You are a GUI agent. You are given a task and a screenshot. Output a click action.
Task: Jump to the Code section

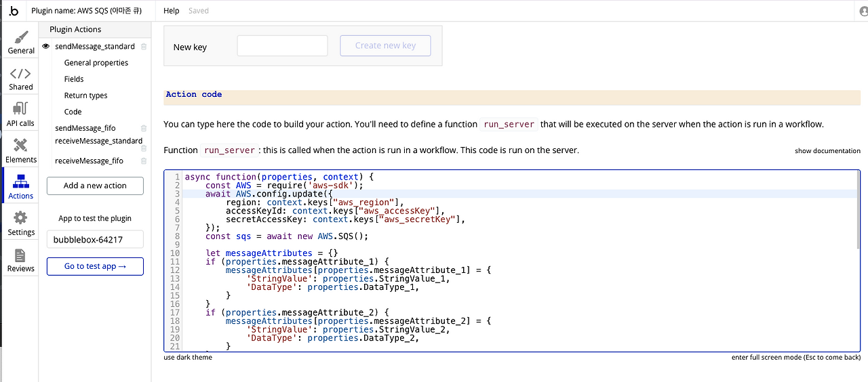pos(73,112)
